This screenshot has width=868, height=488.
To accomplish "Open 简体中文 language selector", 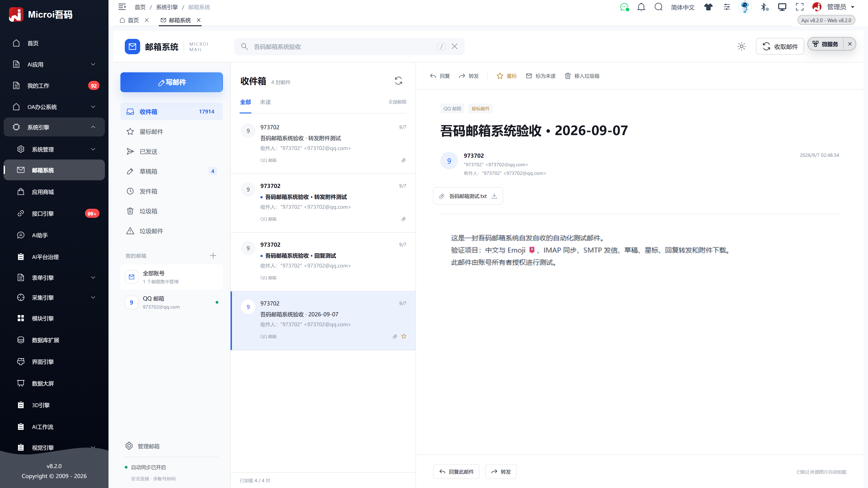I will (683, 7).
